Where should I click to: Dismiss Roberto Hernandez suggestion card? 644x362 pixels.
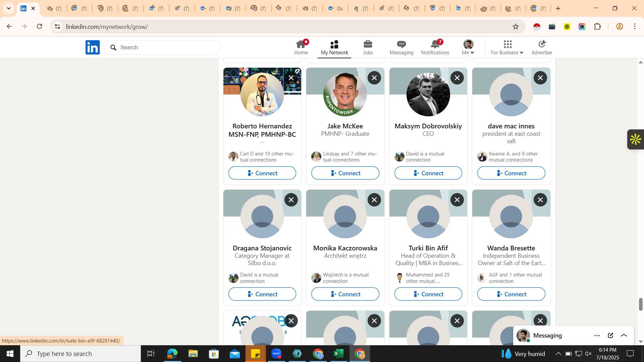click(291, 78)
